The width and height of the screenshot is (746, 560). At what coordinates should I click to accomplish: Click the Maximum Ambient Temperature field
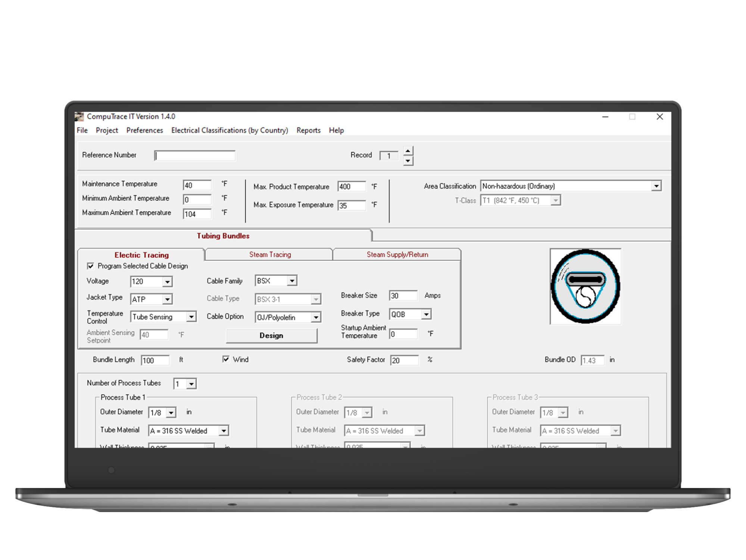coord(197,214)
